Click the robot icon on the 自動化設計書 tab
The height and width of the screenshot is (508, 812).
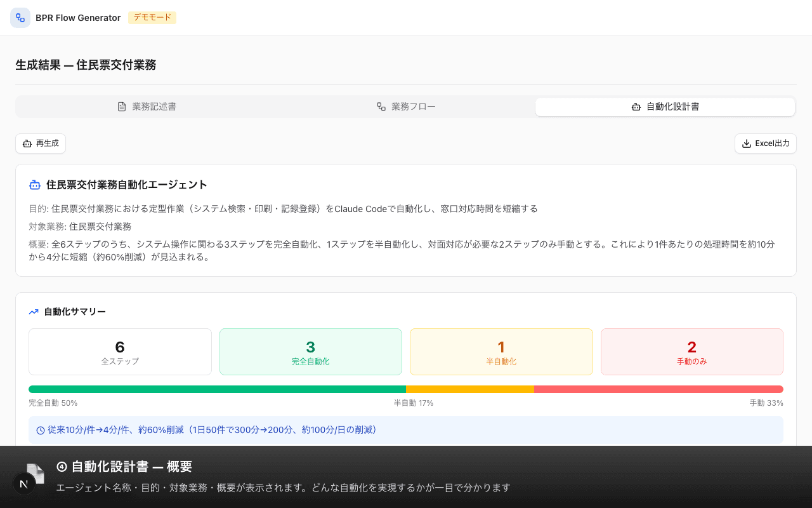pos(636,107)
